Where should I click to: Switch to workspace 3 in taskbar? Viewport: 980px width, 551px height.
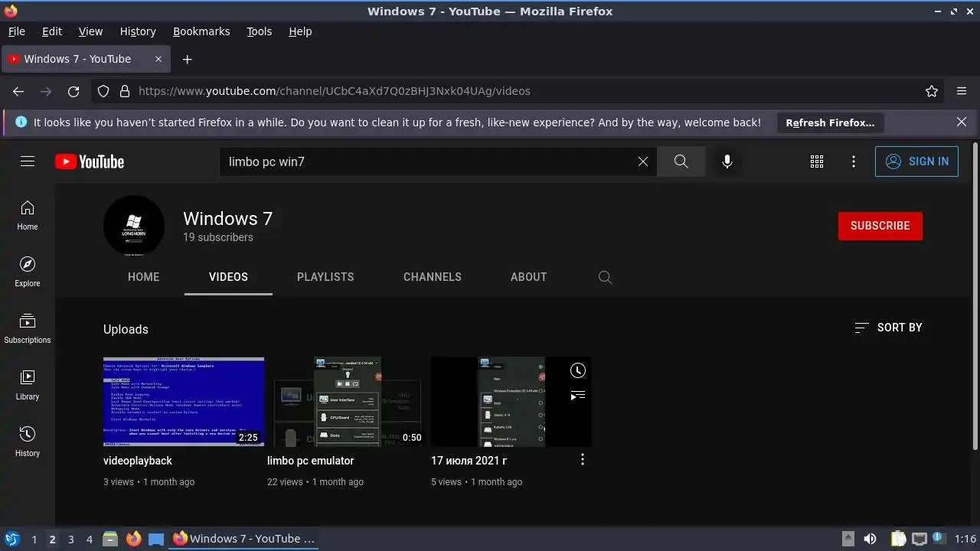coord(70,539)
